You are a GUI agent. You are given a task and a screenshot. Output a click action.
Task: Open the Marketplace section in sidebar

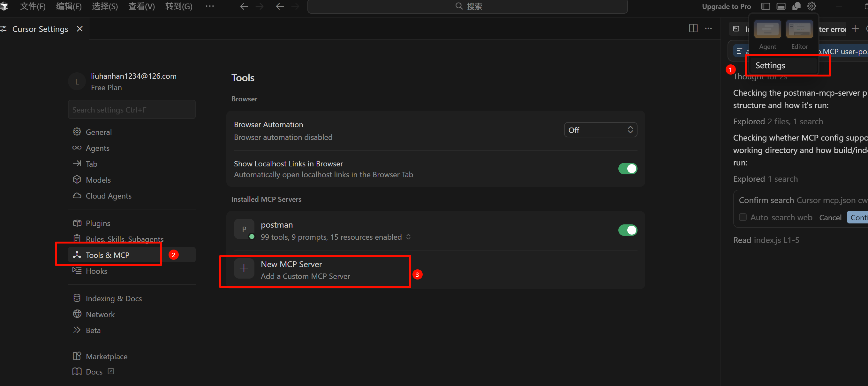click(x=107, y=356)
